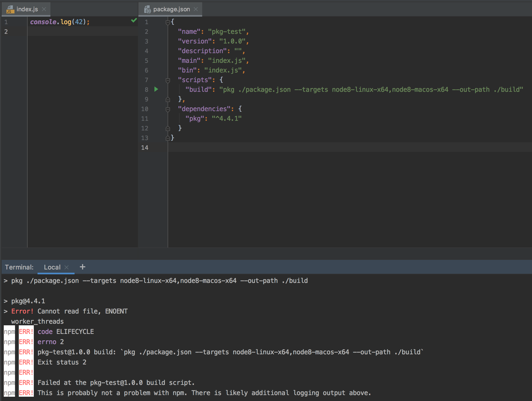Screen dimensions: 532x401
Task: Collapse the dependencies block on line 10
Action: tap(168, 109)
